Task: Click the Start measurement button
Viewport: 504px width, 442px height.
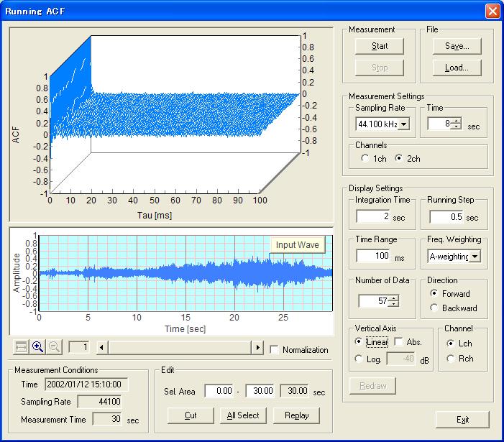Action: click(380, 46)
